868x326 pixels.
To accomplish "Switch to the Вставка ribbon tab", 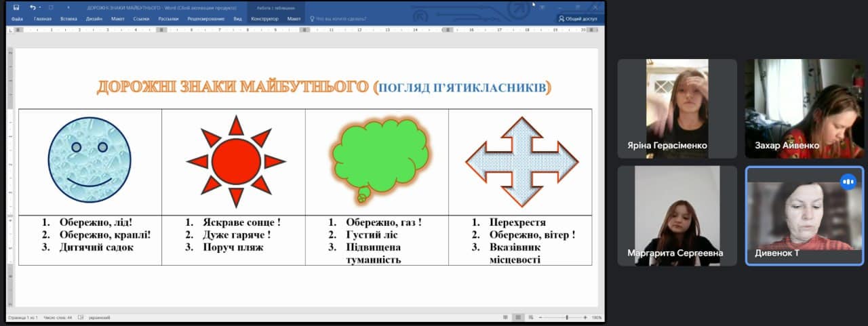I will point(68,19).
